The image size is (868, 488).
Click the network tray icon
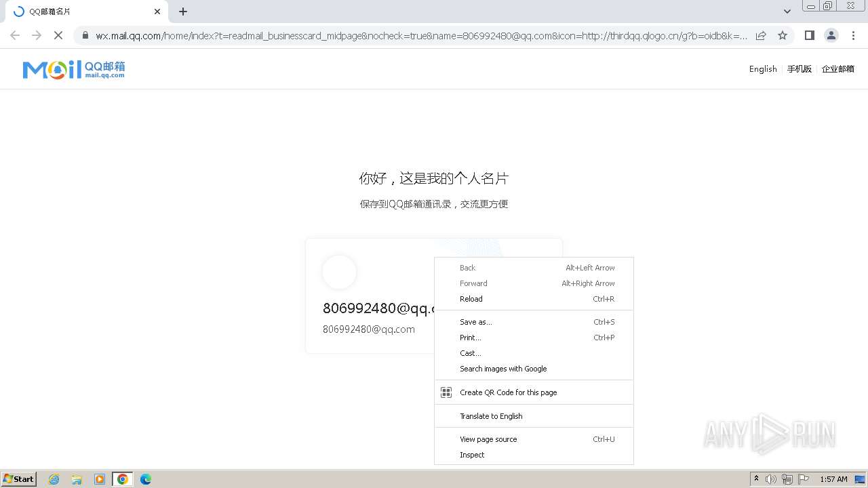tap(787, 479)
